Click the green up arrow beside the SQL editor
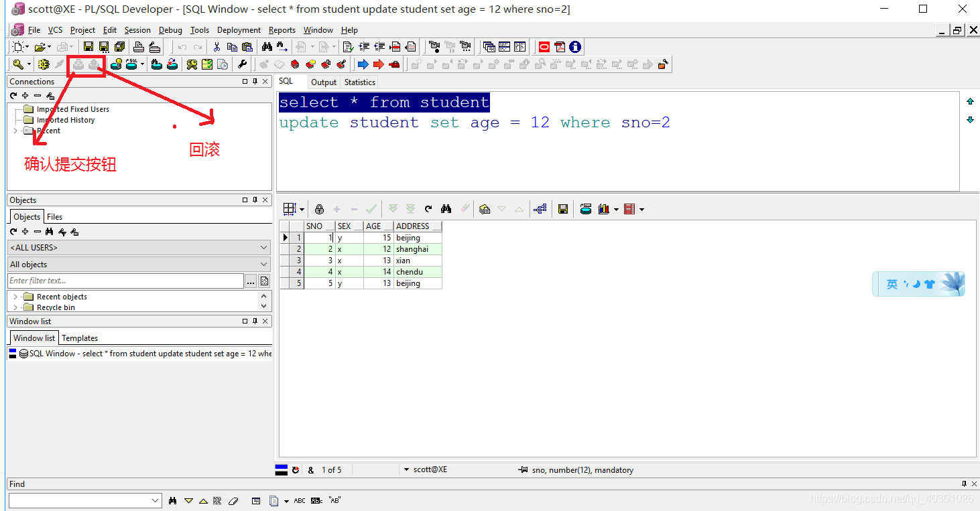 tap(970, 100)
